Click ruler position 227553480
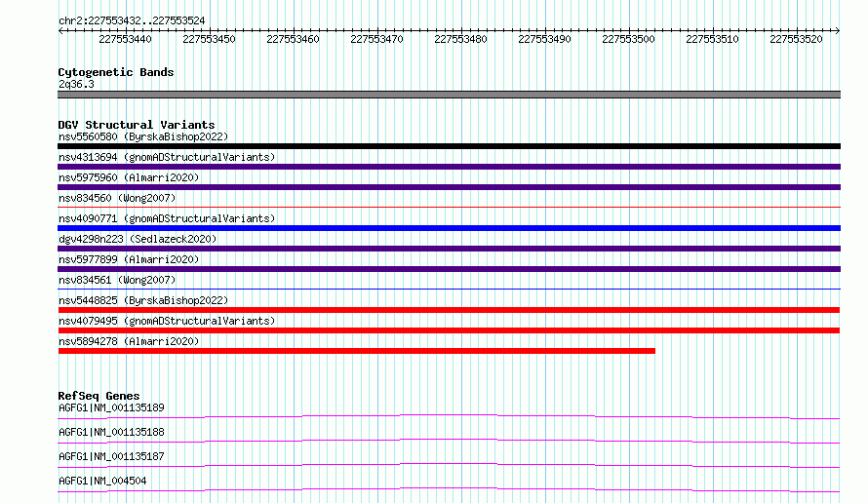The image size is (868, 503). 460,39
